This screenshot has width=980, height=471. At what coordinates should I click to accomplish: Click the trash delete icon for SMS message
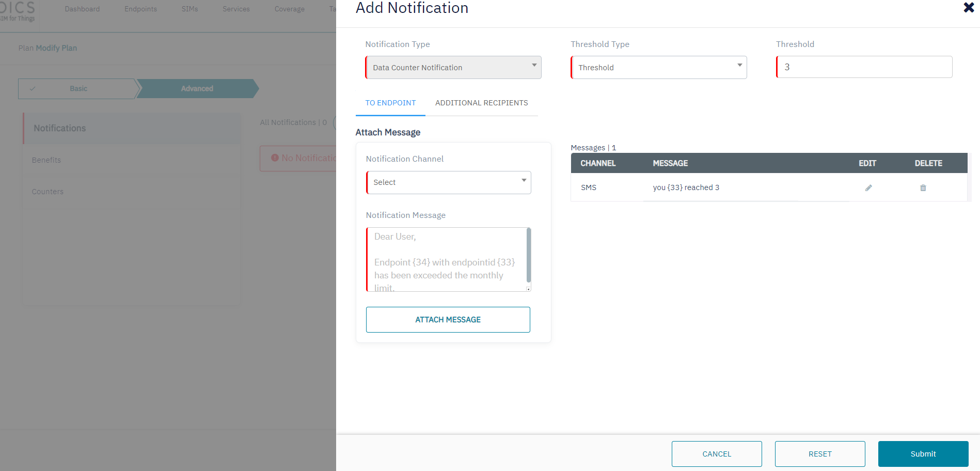coord(923,188)
